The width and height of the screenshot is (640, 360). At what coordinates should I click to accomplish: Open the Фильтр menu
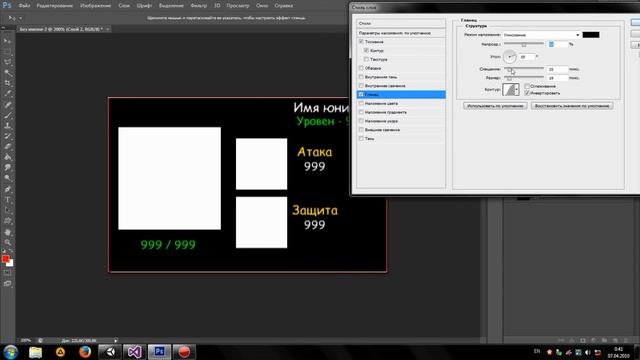pyautogui.click(x=199, y=6)
